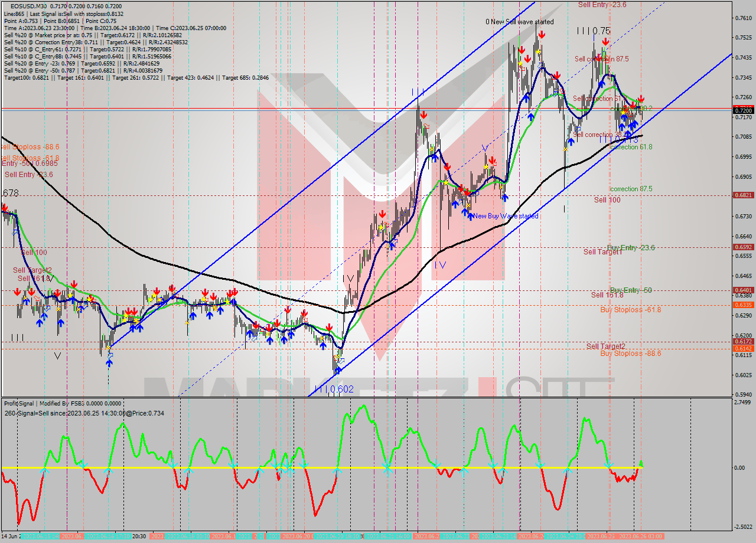The height and width of the screenshot is (543, 756).
Task: Select the 'Buy Entry -50' label
Action: click(x=631, y=290)
